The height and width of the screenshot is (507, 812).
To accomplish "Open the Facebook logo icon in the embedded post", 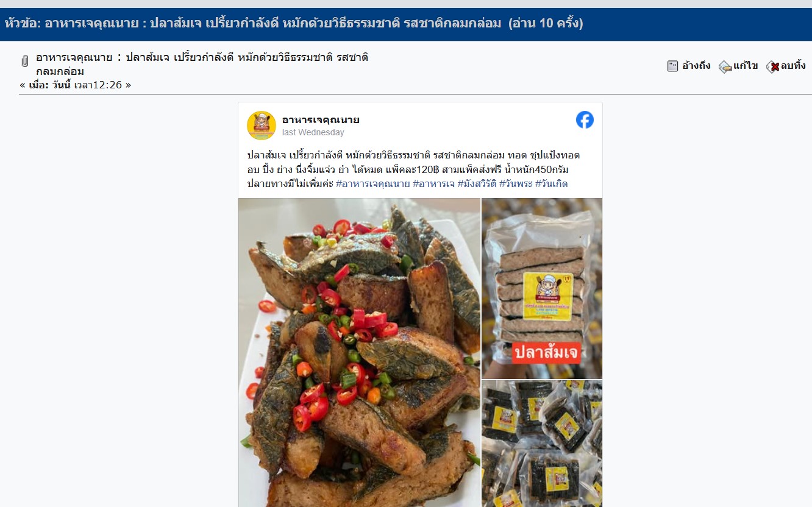I will tap(585, 120).
